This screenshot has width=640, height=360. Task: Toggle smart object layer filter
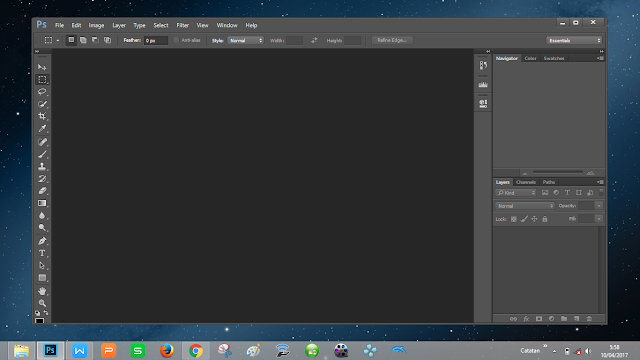click(x=590, y=193)
